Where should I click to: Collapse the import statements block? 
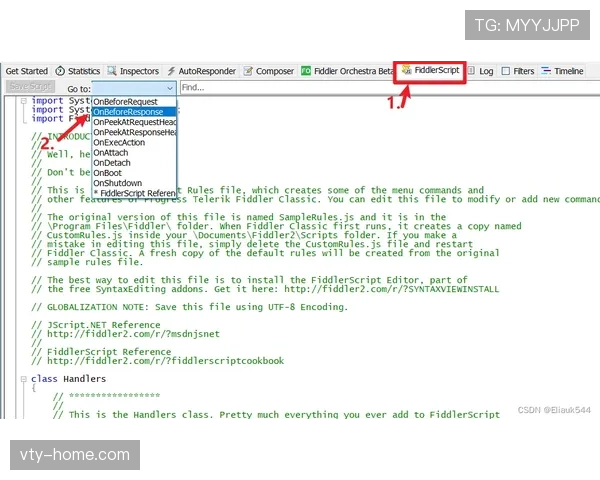click(x=24, y=101)
